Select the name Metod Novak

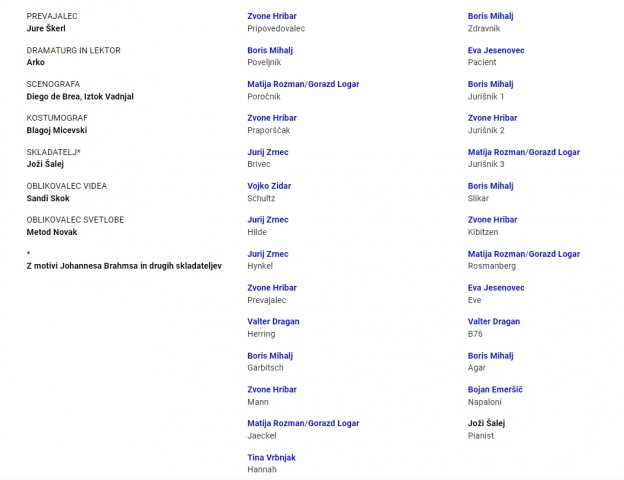point(52,232)
